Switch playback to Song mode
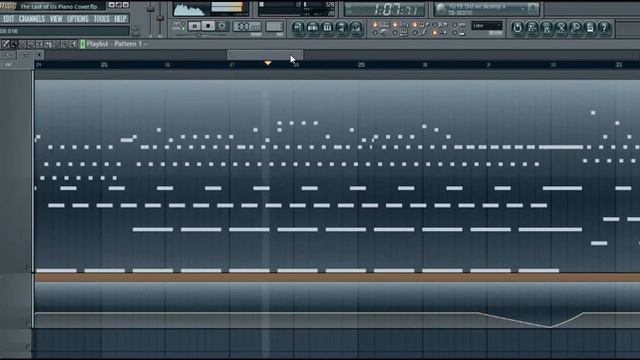 coord(183,29)
